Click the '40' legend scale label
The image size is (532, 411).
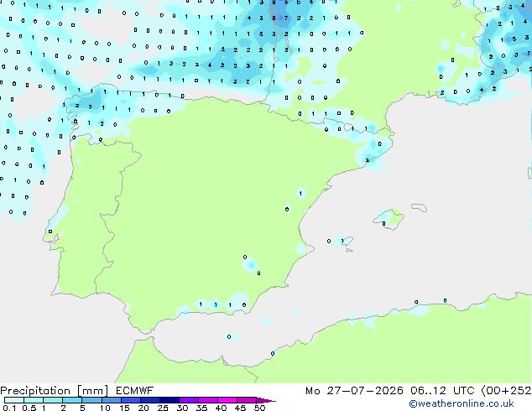pos(221,408)
